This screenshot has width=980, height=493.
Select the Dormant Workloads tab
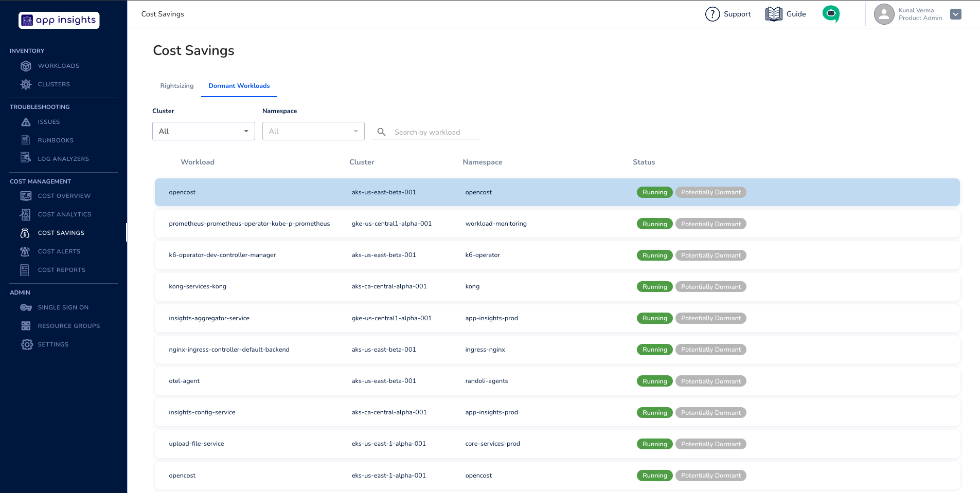click(x=239, y=86)
